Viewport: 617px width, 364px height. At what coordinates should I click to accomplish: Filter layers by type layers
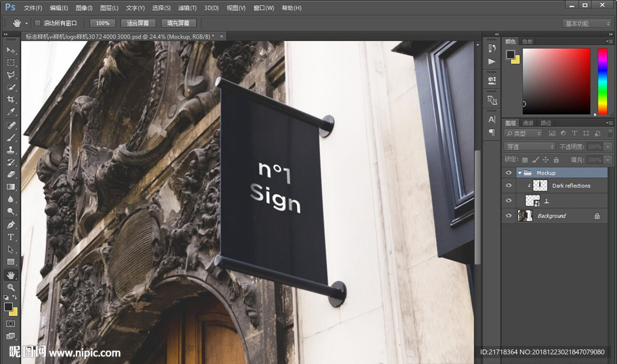pos(574,133)
